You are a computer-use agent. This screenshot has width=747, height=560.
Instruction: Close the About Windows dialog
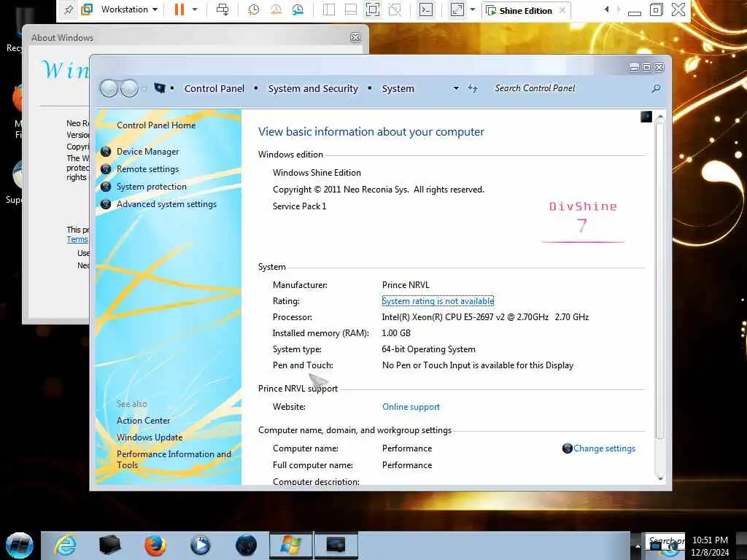tap(355, 38)
